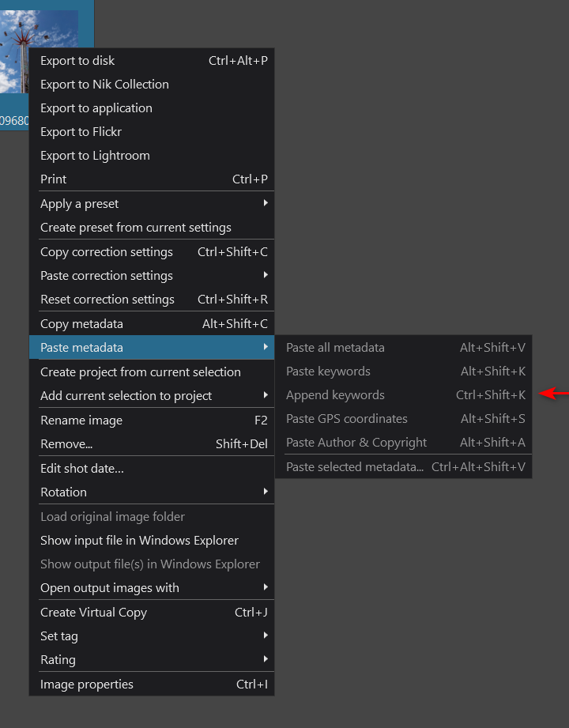Viewport: 569px width, 728px height.
Task: Choose Paste GPS coordinates
Action: 404,419
